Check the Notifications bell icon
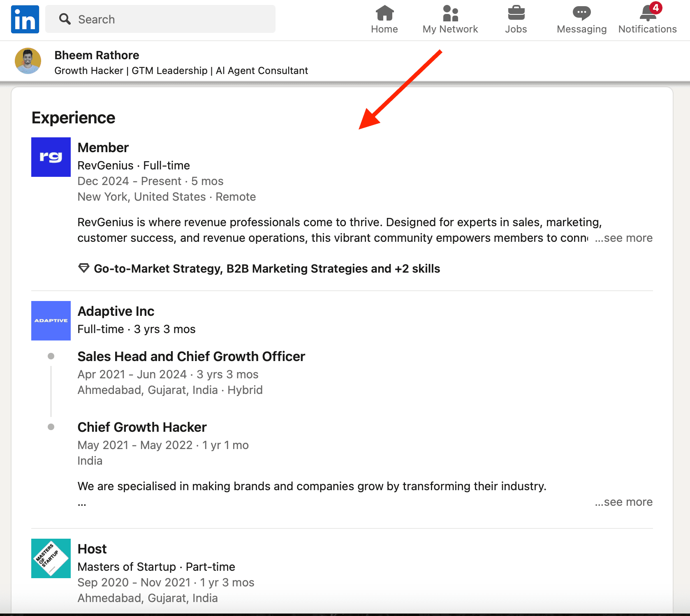This screenshot has height=616, width=690. [x=648, y=13]
